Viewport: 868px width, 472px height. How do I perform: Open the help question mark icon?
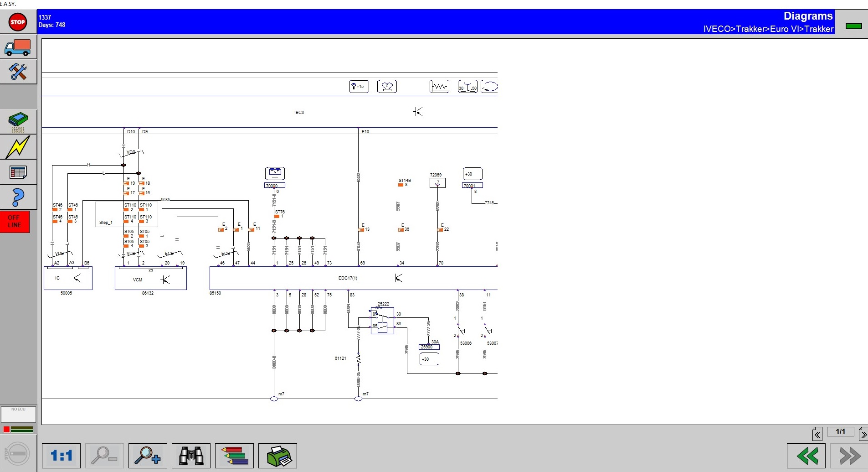(18, 197)
